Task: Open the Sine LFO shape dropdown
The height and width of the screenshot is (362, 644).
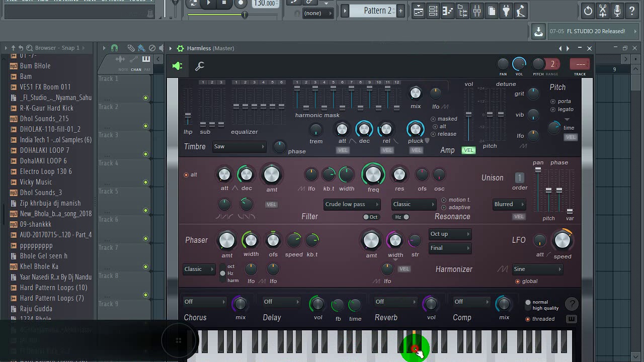Action: point(537,269)
